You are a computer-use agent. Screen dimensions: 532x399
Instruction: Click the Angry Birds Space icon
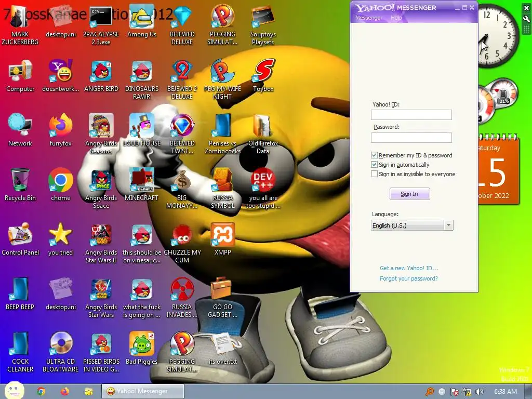tap(101, 188)
